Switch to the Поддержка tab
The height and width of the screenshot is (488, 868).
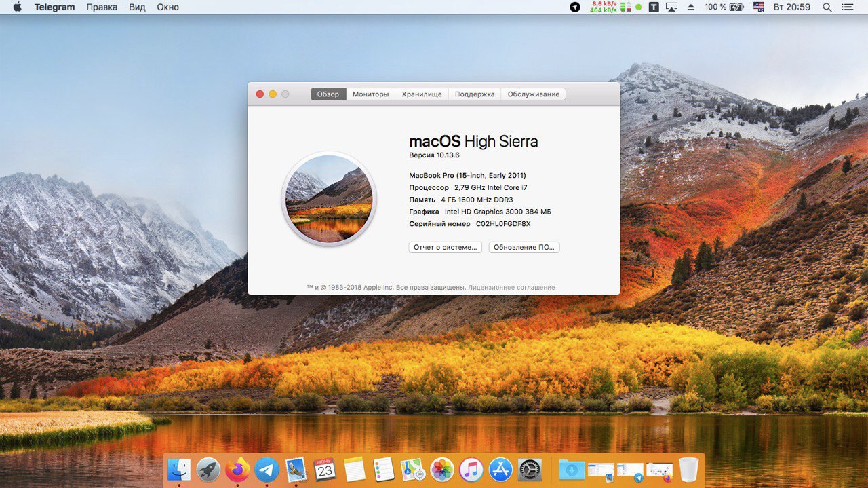click(x=475, y=94)
